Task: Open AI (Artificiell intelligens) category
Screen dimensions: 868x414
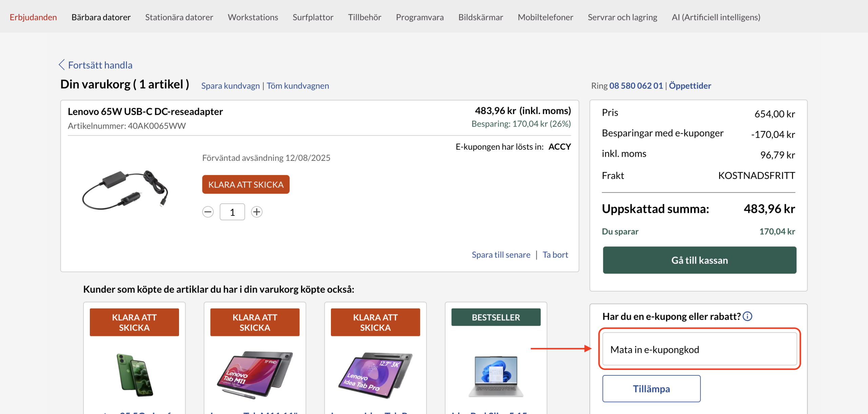Action: tap(716, 17)
